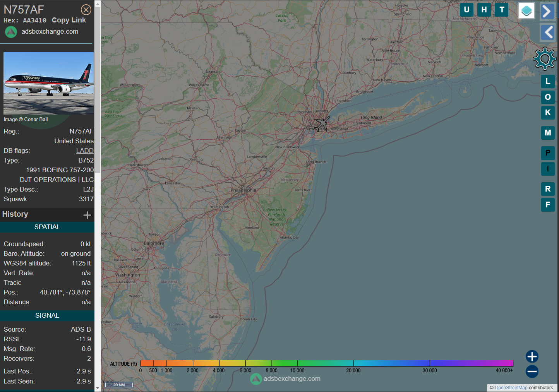This screenshot has height=392, width=559.
Task: Click the hex code AA3410
Action: pyautogui.click(x=34, y=21)
